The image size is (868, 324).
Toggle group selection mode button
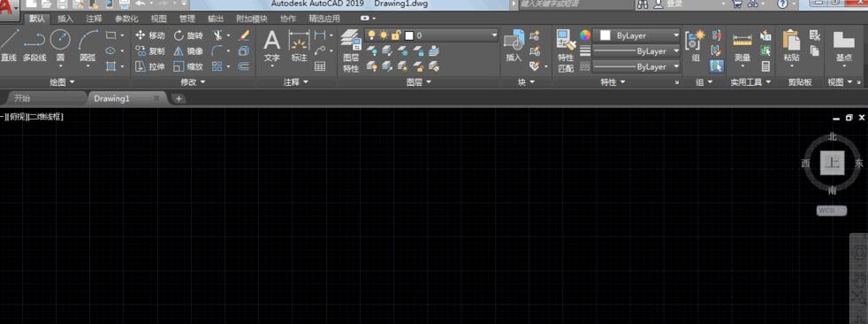coord(716,66)
